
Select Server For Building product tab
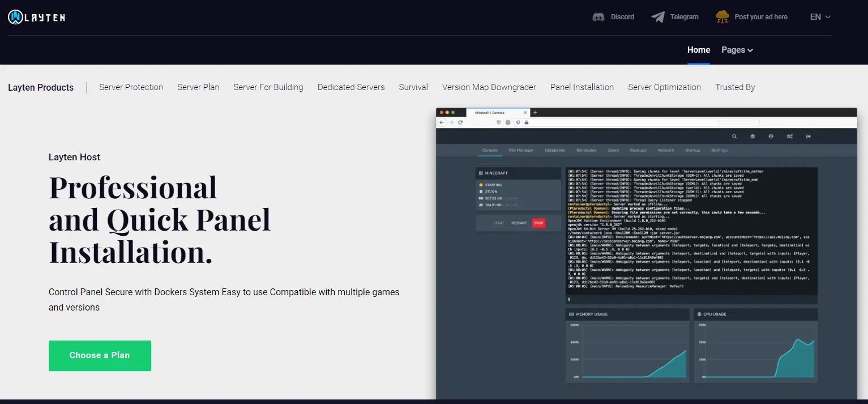(268, 87)
